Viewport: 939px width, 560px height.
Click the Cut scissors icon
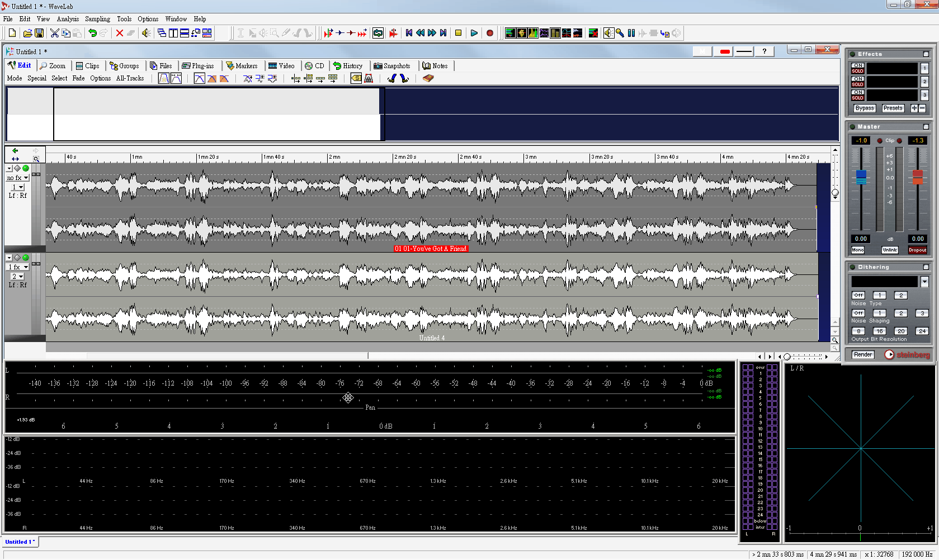coord(54,34)
